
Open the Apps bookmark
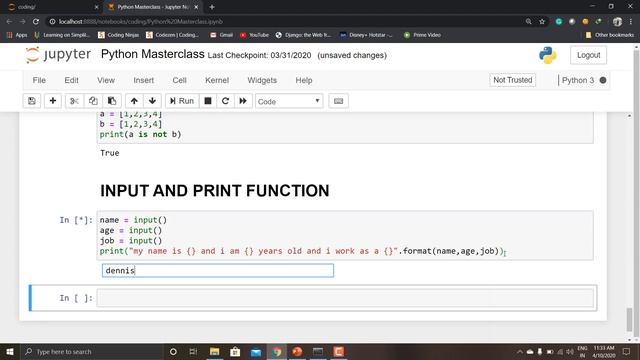(17, 35)
